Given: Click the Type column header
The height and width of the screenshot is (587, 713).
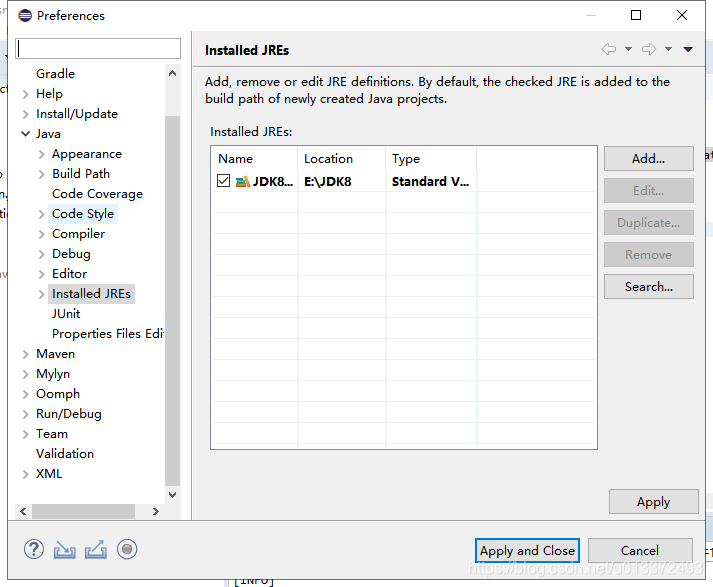Looking at the screenshot, I should 431,159.
